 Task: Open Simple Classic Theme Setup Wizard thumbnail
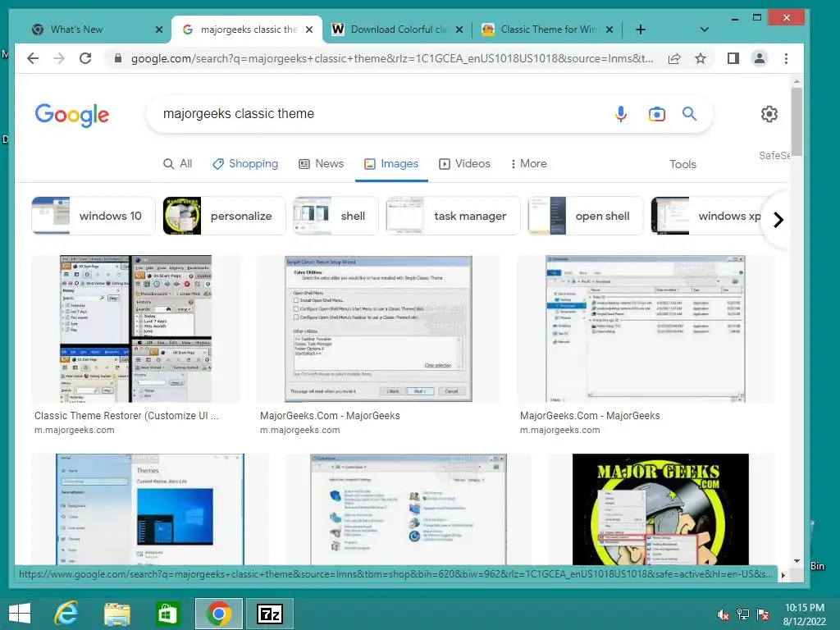378,329
